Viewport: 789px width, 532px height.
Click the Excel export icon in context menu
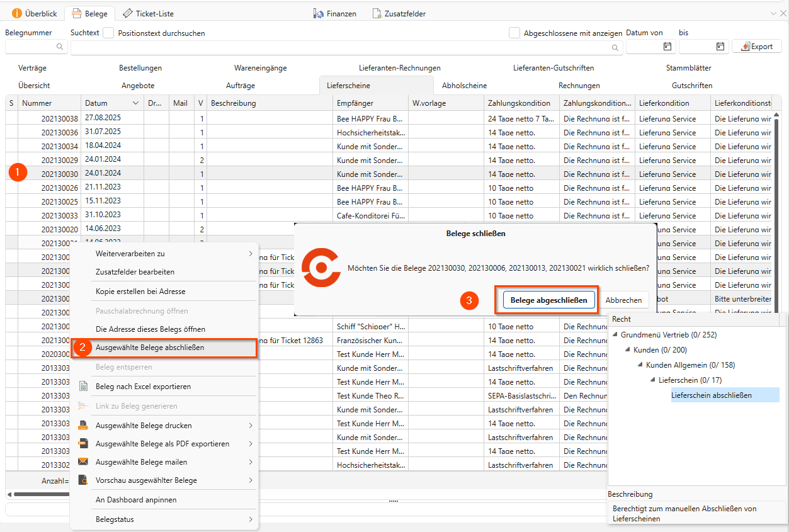pos(82,387)
